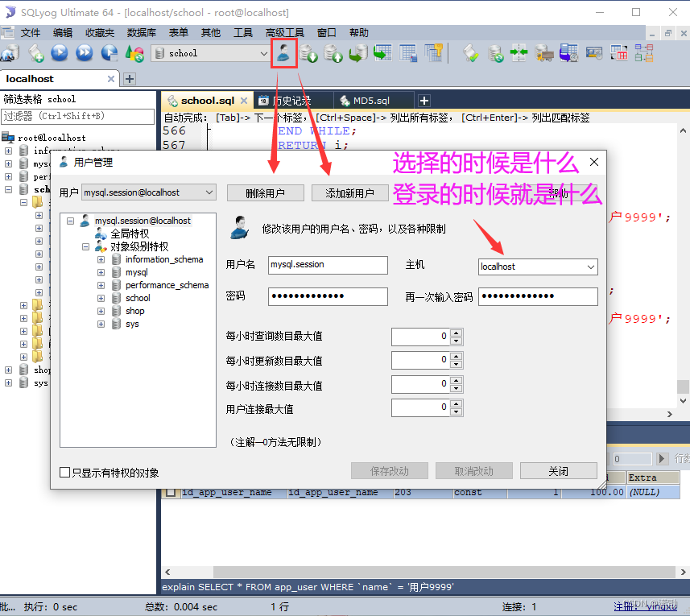Click Execute All Queries fast-forward icon
The image size is (690, 616).
pos(84,53)
